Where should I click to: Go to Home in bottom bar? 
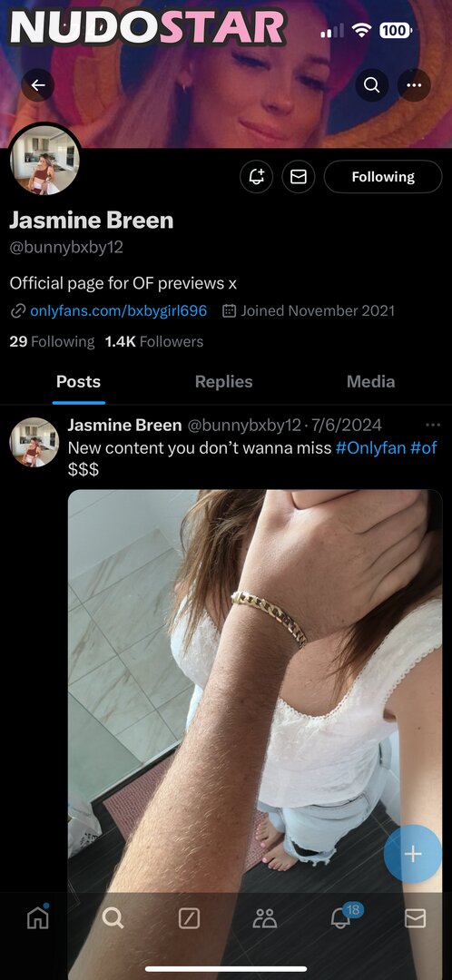click(37, 916)
